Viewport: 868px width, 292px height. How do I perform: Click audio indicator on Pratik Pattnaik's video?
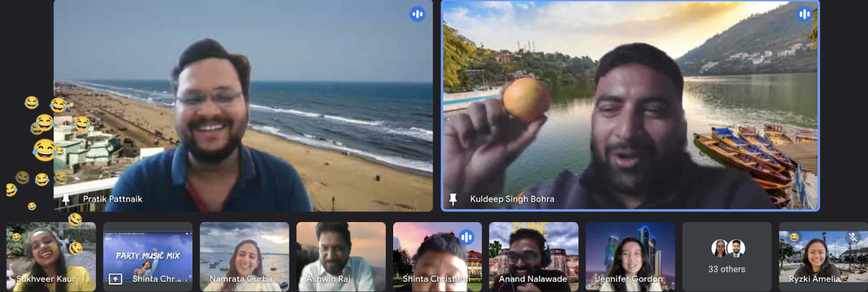[x=417, y=15]
